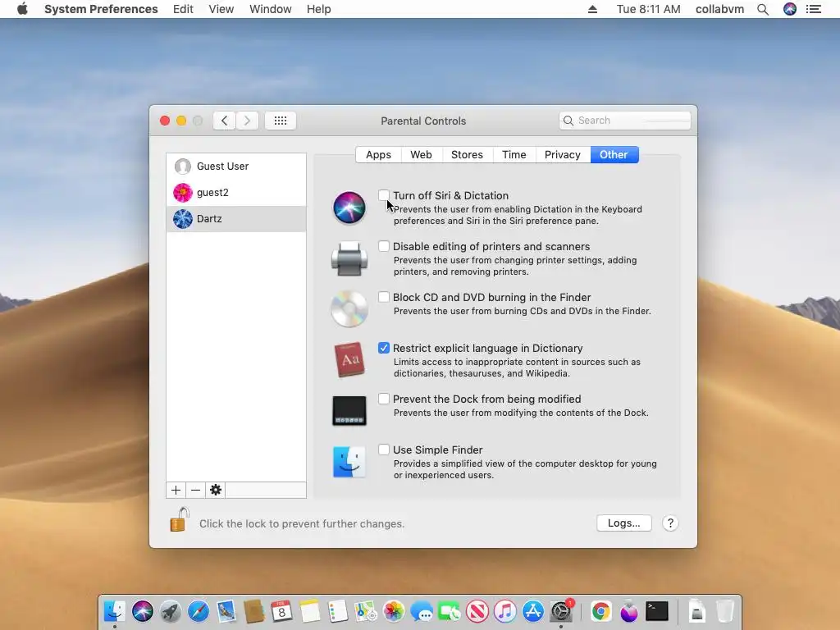Open Notification Center in the menu bar
This screenshot has height=630, width=840.
point(814,9)
